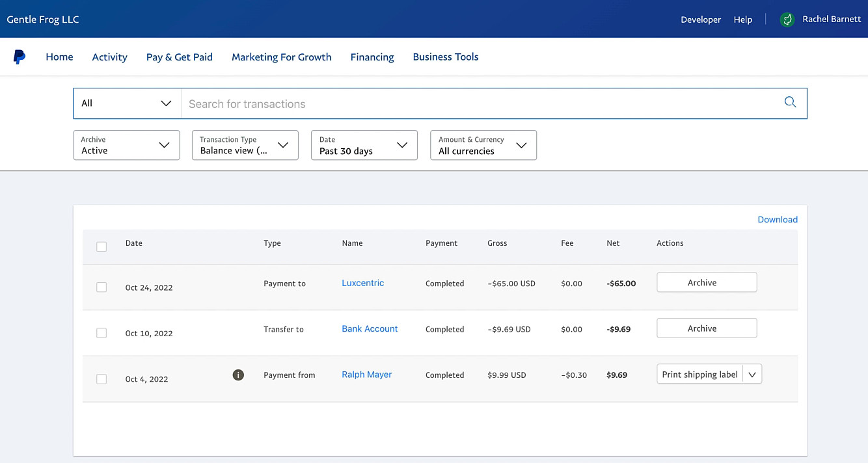The width and height of the screenshot is (868, 463).
Task: Open the Activity nav item
Action: pos(109,57)
